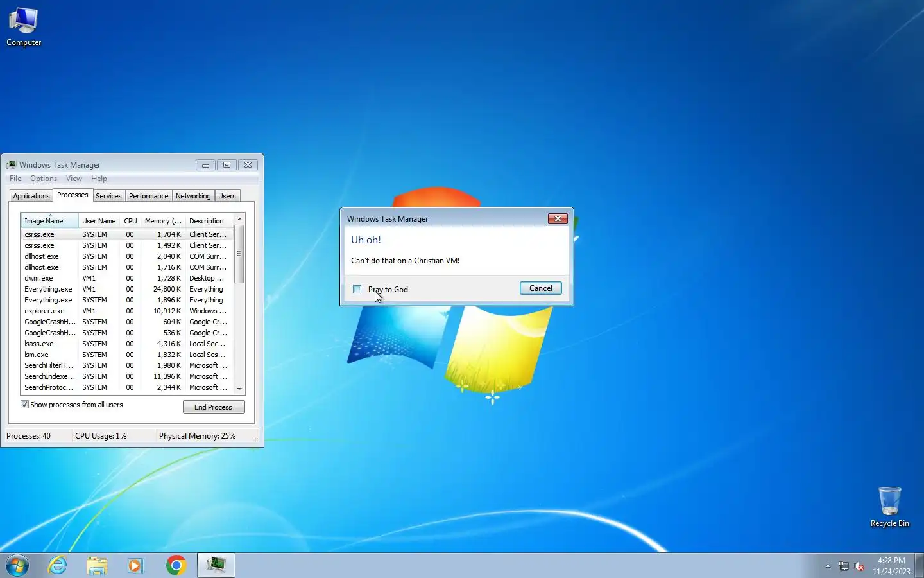Launch Internet Explorer from taskbar
The width and height of the screenshot is (924, 578).
[x=58, y=565]
